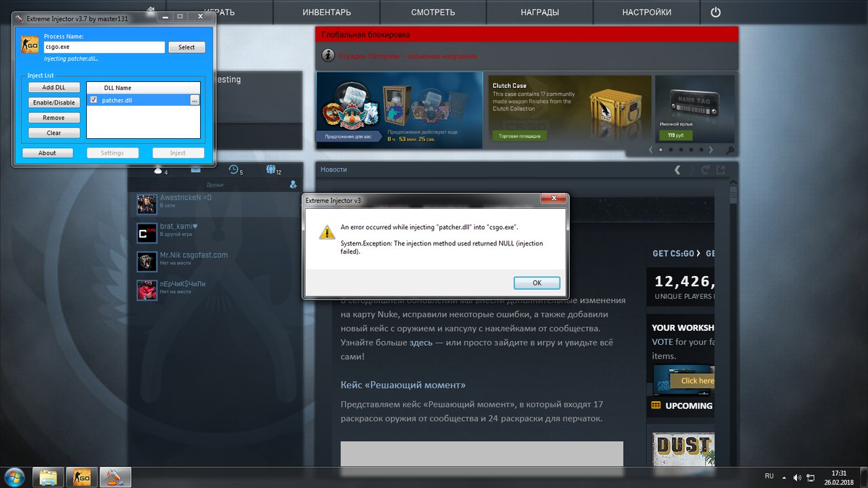868x488 pixels.
Task: Open Windows Start menu
Action: pos(14,476)
